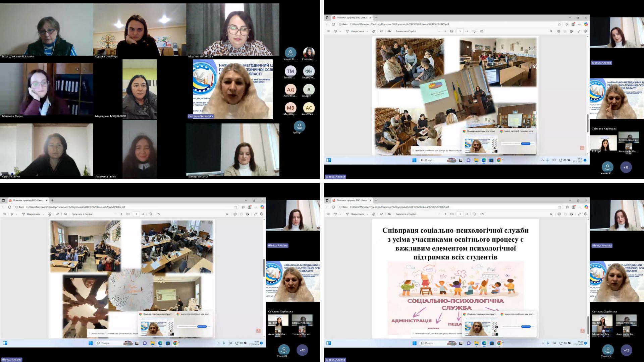Click print icon in PDF toolbar showing page 6
This screenshot has width=644, height=362.
click(559, 214)
